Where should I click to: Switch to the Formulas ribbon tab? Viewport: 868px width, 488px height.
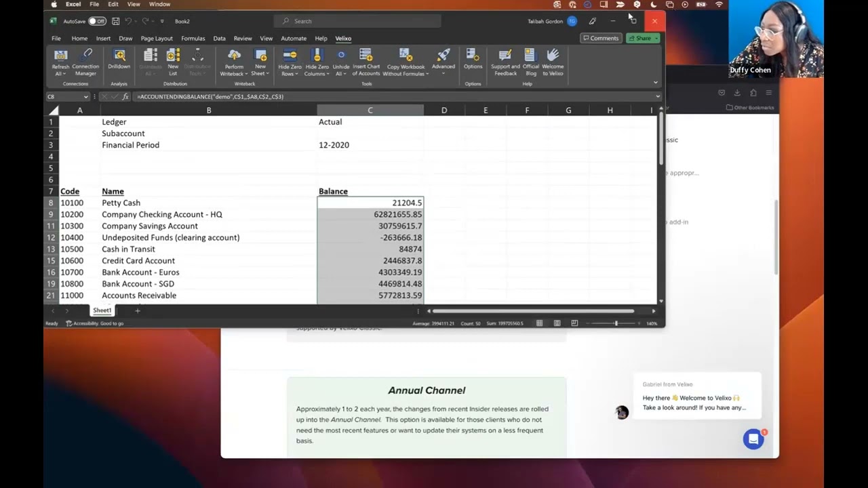click(x=193, y=39)
